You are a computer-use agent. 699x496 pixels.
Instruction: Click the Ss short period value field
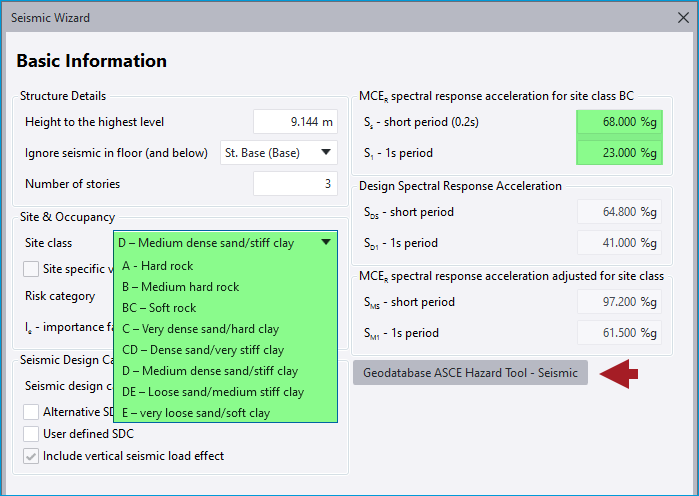(x=619, y=122)
